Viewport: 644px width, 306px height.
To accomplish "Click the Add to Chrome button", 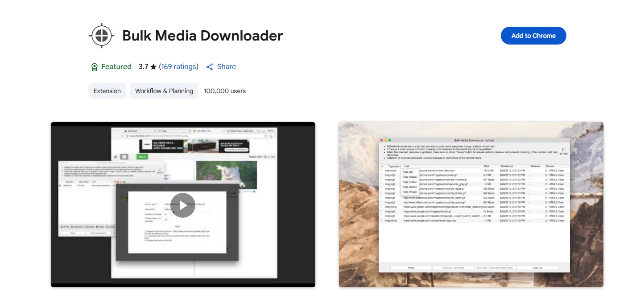I will 533,36.
